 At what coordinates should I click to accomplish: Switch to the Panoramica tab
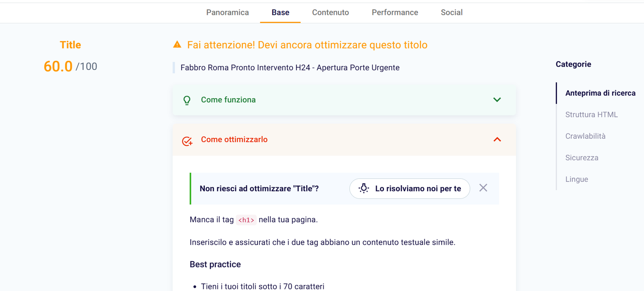[227, 12]
